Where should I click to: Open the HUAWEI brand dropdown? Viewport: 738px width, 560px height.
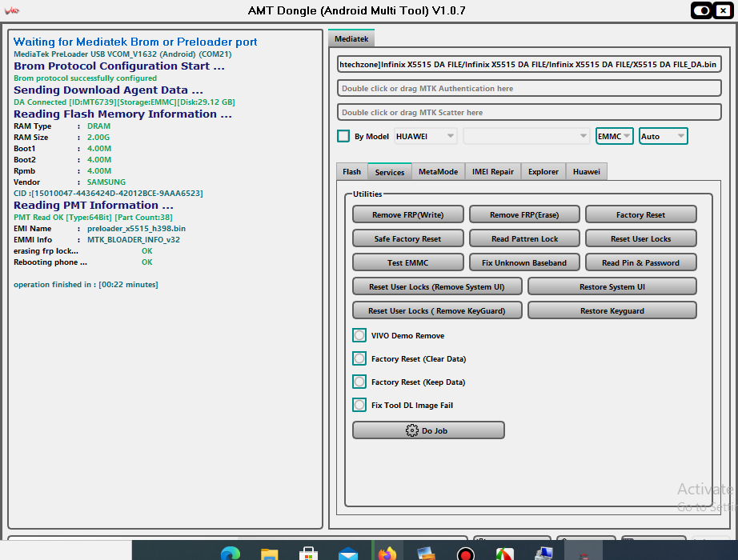coord(426,136)
